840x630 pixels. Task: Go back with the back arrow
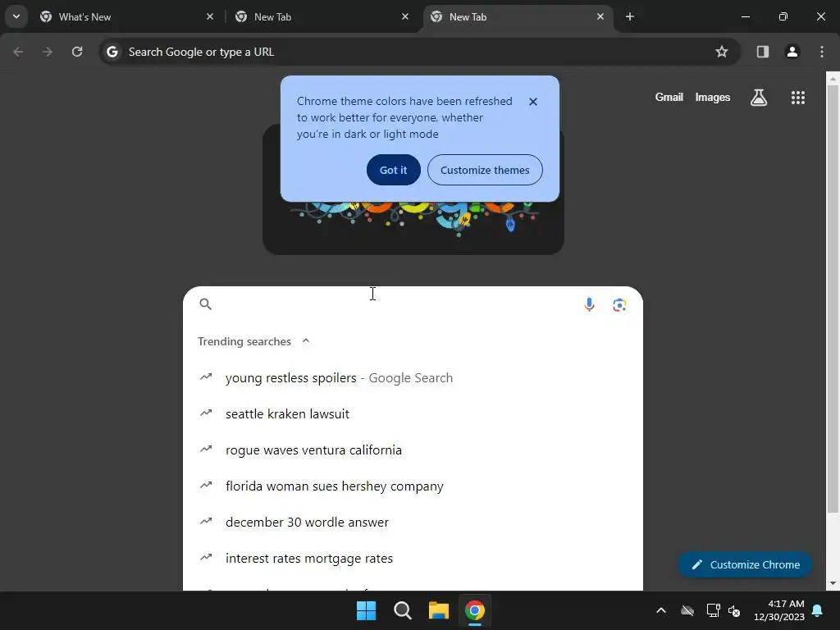click(18, 52)
